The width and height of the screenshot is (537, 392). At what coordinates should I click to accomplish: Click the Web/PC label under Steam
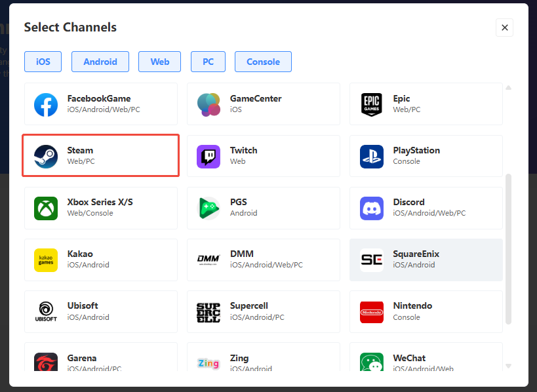pos(81,161)
